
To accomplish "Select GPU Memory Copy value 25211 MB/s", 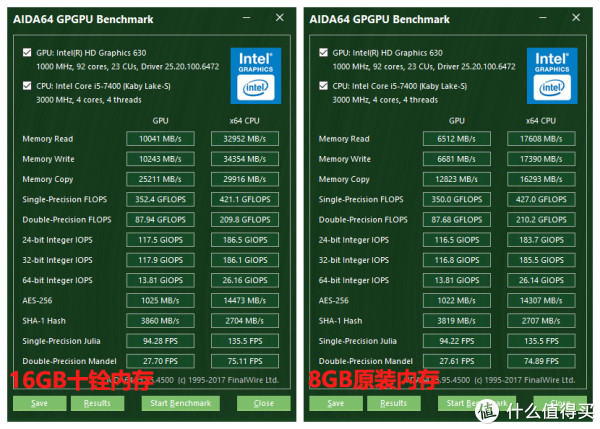I will (x=160, y=179).
